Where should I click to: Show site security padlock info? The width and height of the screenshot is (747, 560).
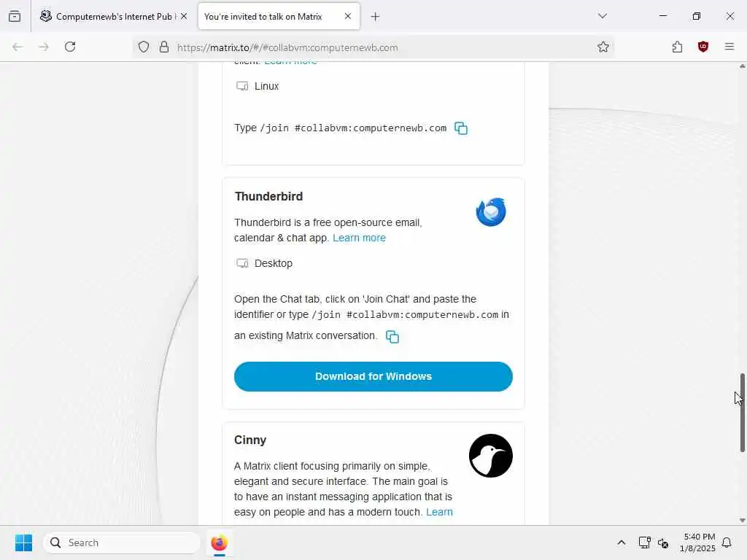tap(164, 47)
